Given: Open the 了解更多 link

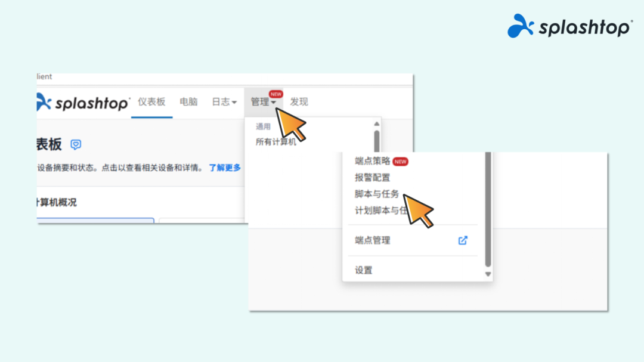Looking at the screenshot, I should pyautogui.click(x=225, y=168).
